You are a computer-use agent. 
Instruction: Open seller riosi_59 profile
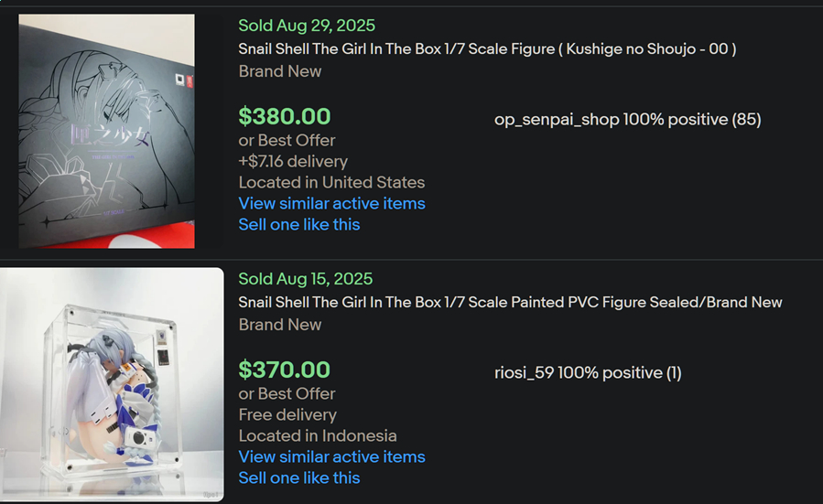tap(525, 372)
